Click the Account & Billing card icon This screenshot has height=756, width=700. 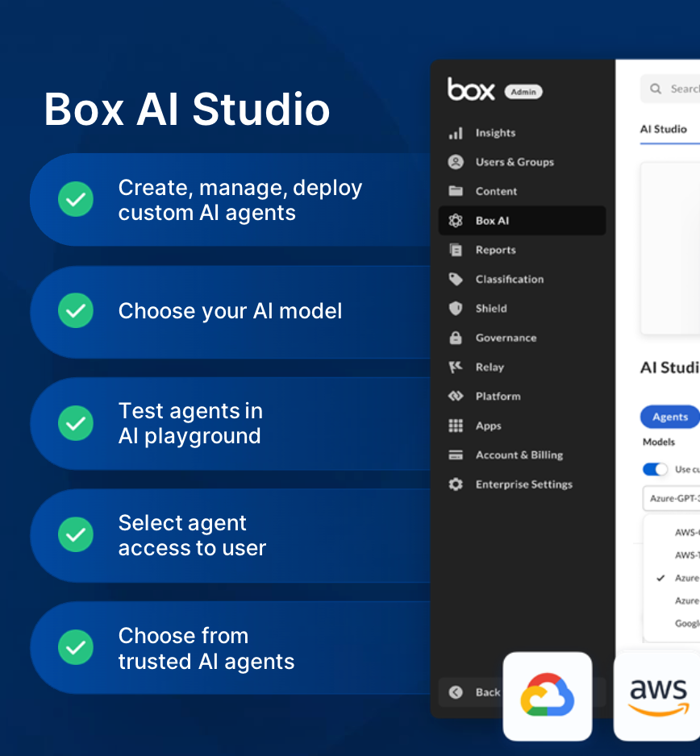(456, 455)
